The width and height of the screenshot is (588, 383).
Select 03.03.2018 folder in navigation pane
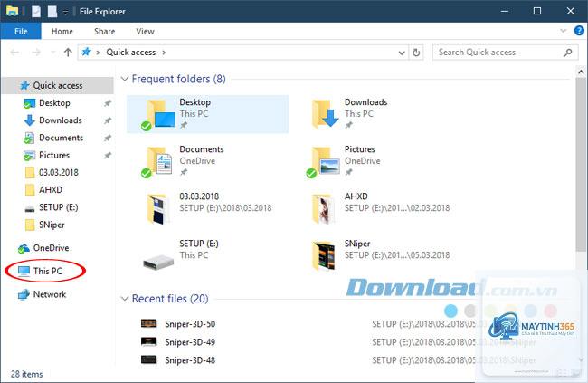click(58, 172)
